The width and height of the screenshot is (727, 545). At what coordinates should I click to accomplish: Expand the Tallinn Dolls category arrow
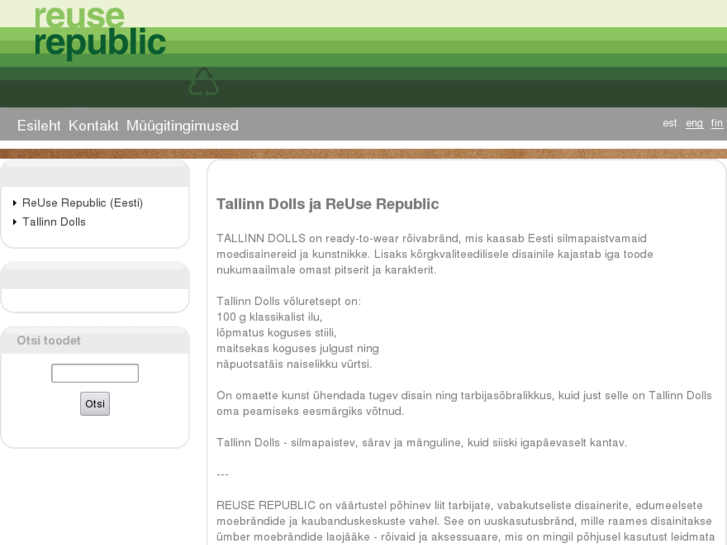point(15,222)
